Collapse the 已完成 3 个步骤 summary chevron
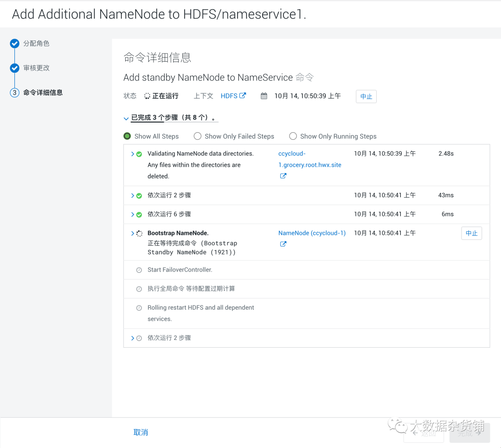501x448 pixels. click(126, 119)
